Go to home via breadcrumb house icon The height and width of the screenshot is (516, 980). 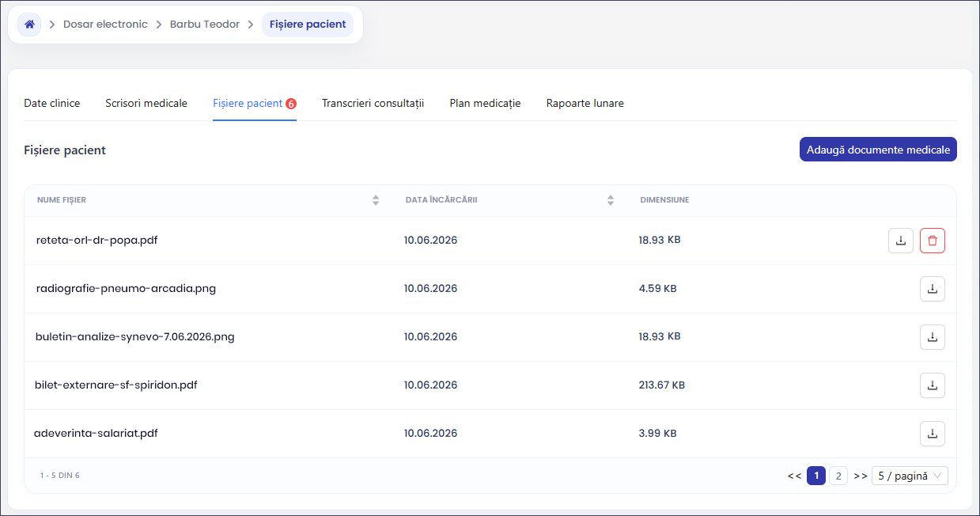tap(29, 25)
